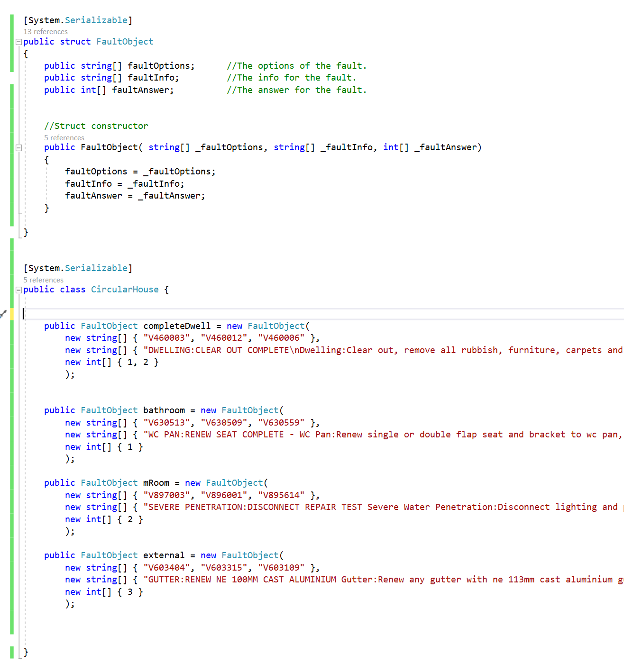The width and height of the screenshot is (624, 672).
Task: Place cursor on the faultOptions field declaration
Action: 119,66
